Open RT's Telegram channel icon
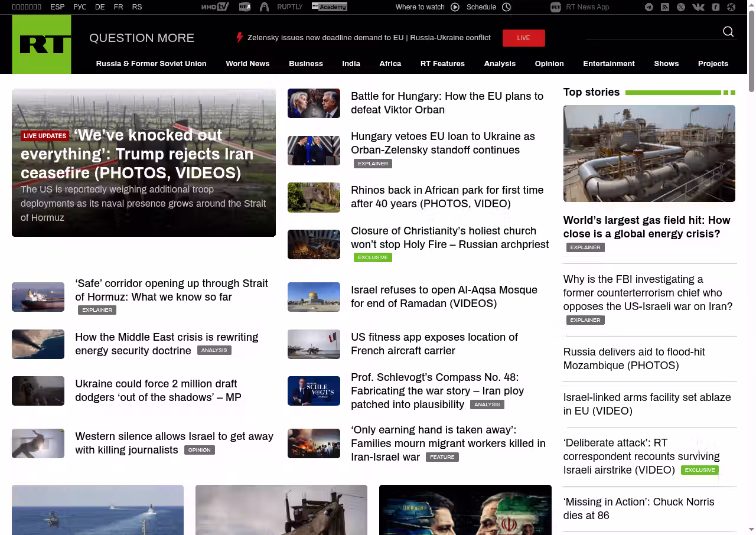This screenshot has height=535, width=756. pos(649,7)
